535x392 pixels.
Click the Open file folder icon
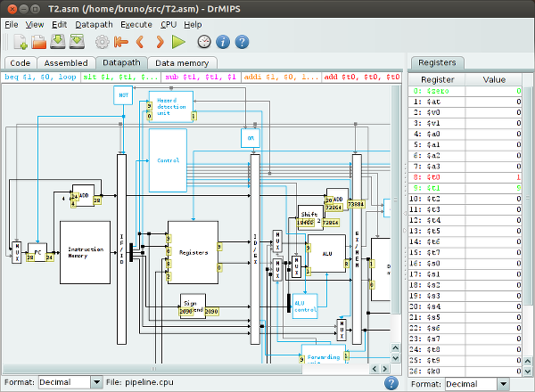coord(39,42)
